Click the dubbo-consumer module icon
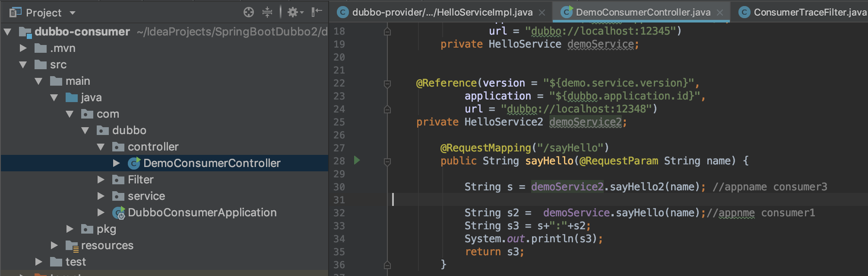The image size is (868, 276). (x=25, y=32)
